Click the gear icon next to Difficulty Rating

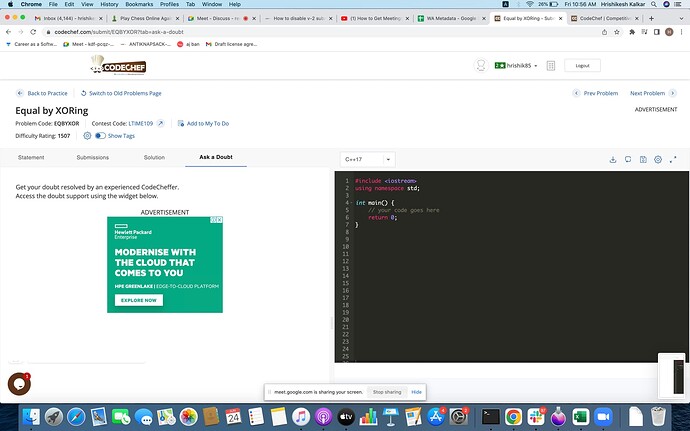87,136
